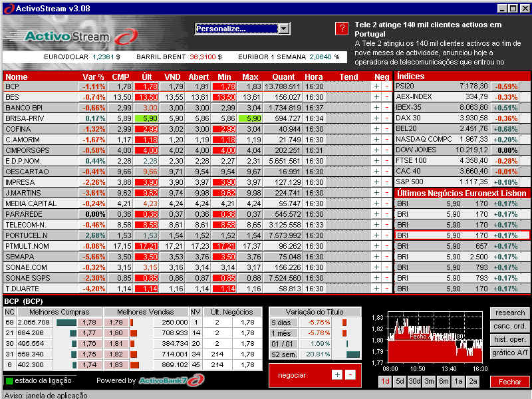Click the S&P 500 index row
532x399 pixels.
point(462,182)
